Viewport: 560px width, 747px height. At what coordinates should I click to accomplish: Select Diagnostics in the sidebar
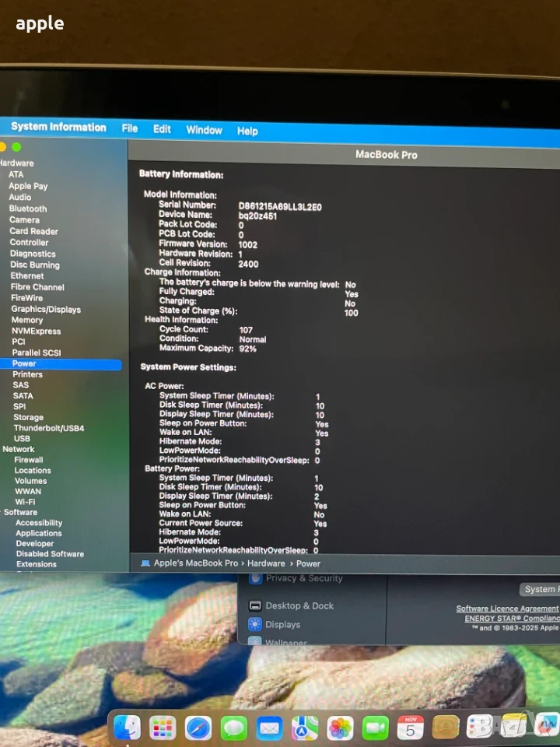[33, 254]
